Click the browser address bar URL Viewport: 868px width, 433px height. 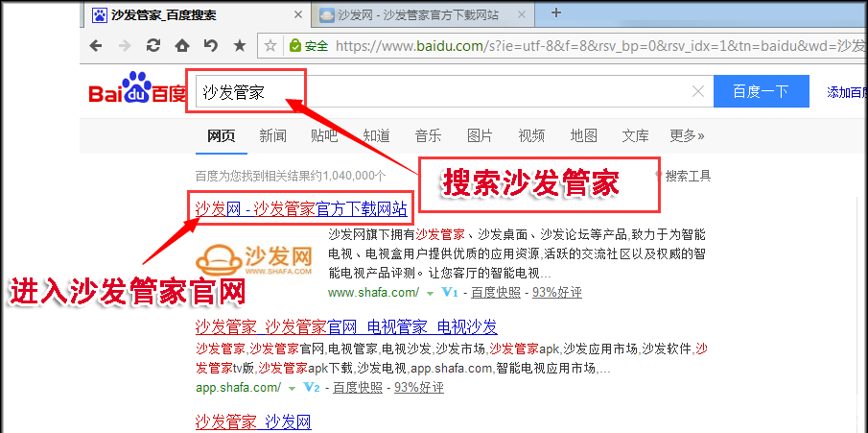point(600,46)
